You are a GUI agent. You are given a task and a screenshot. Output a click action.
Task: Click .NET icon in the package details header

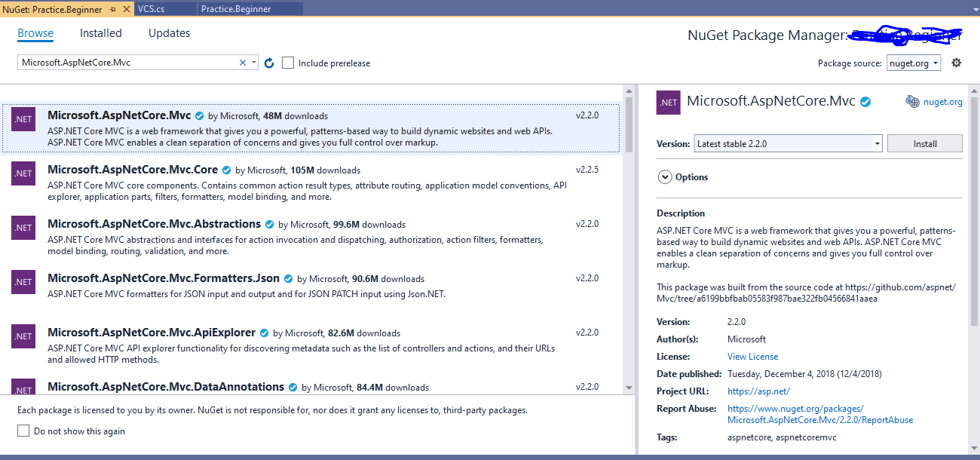[x=668, y=103]
